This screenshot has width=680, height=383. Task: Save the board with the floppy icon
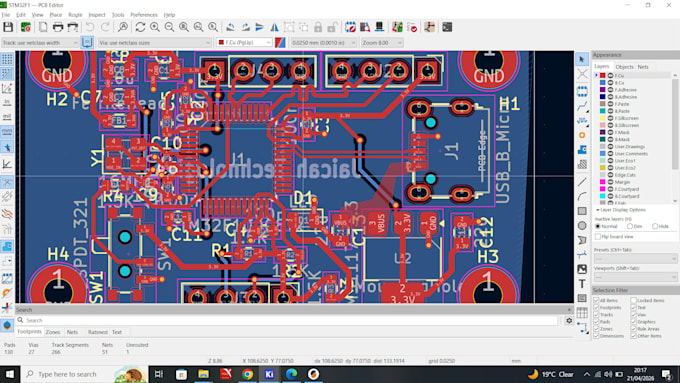tap(8, 27)
